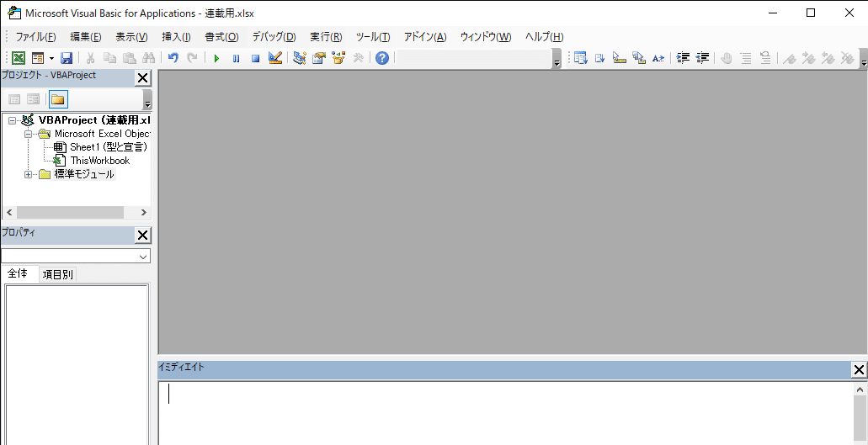Undo the last action

tap(173, 58)
